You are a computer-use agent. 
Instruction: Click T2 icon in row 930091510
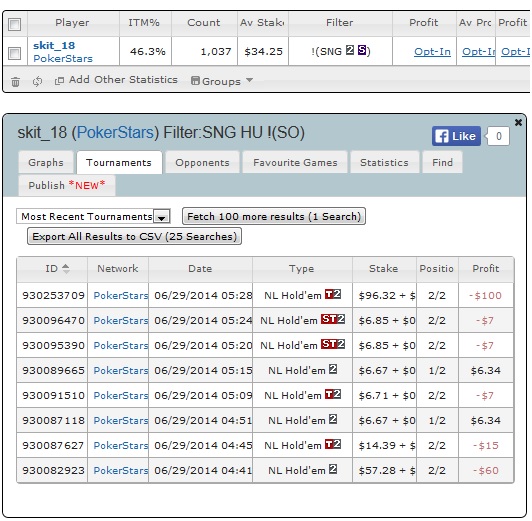pyautogui.click(x=333, y=394)
